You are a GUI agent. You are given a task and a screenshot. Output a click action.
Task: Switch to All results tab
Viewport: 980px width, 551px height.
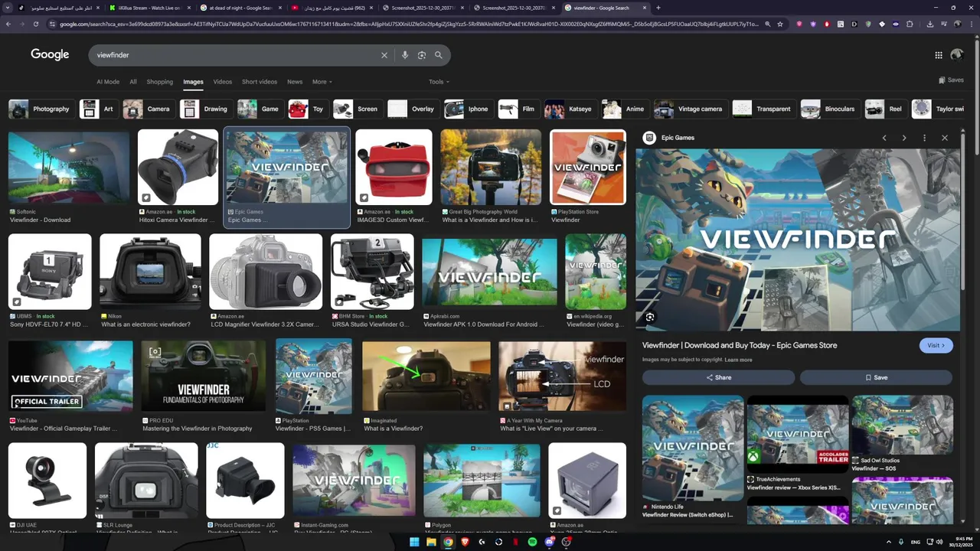tap(133, 82)
